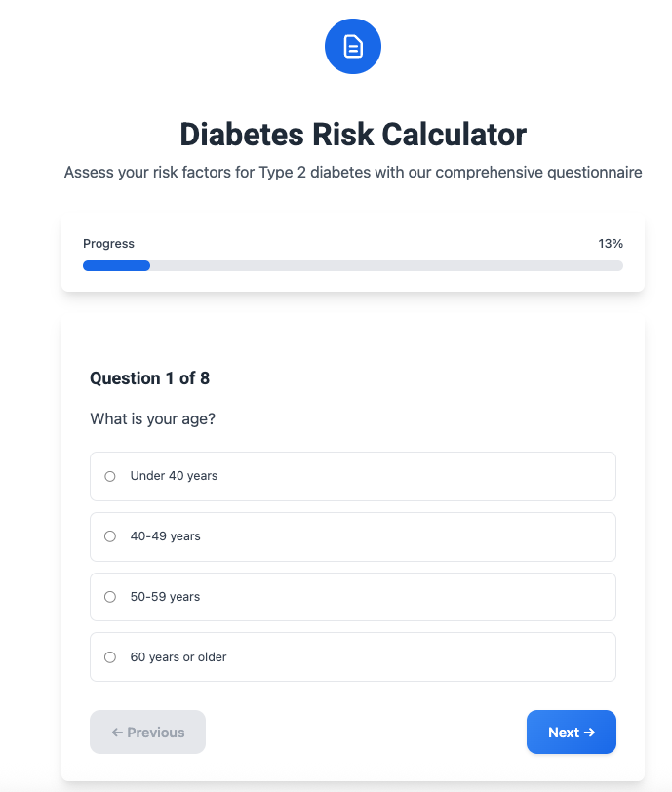Click the Progress text label
The height and width of the screenshot is (792, 672).
pos(108,243)
